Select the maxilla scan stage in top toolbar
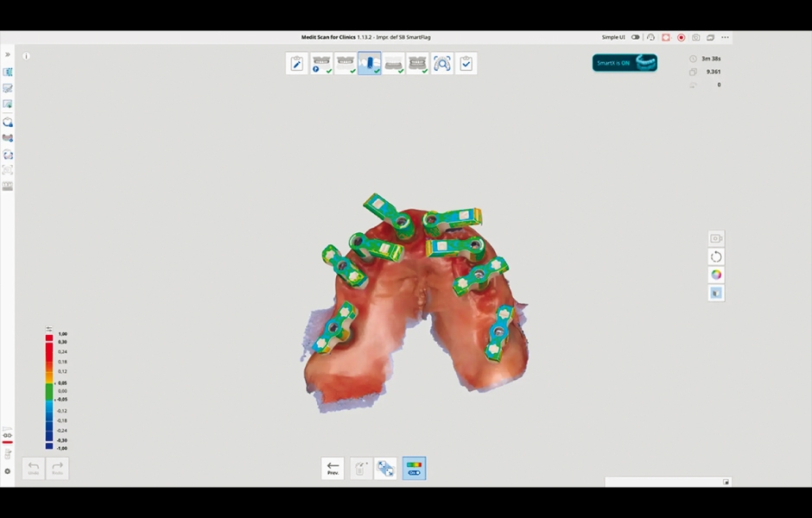 (345, 62)
